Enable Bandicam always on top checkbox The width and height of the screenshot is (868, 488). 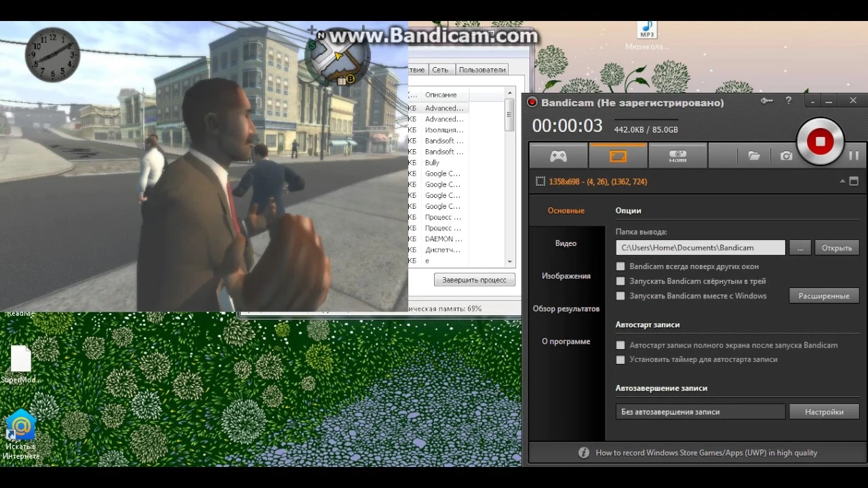click(620, 266)
